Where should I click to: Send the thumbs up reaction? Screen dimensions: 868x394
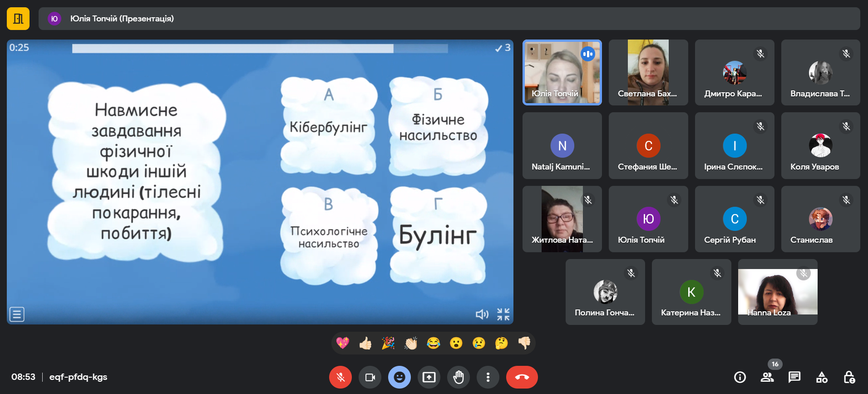pyautogui.click(x=365, y=343)
